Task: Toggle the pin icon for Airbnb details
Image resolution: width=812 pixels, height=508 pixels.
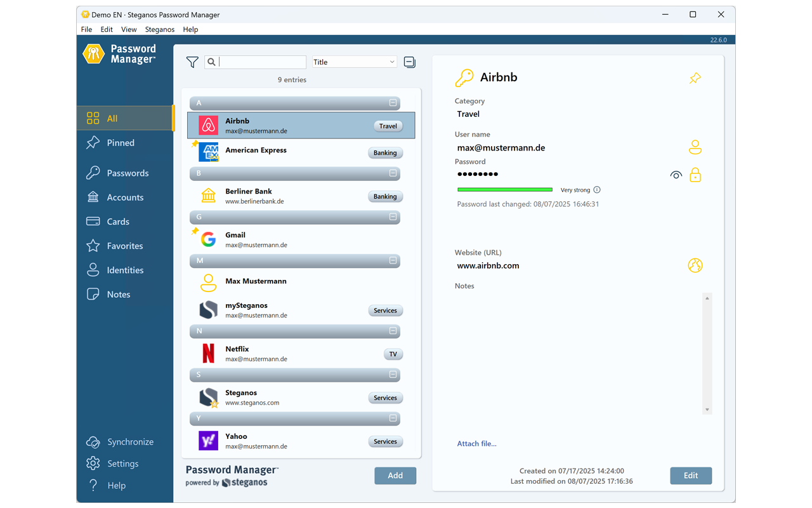Action: pos(695,78)
